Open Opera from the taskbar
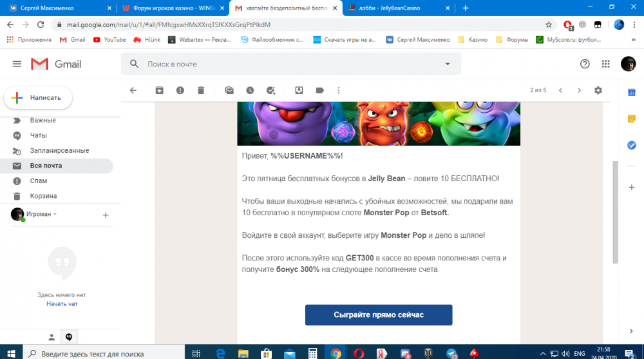 coord(359,354)
